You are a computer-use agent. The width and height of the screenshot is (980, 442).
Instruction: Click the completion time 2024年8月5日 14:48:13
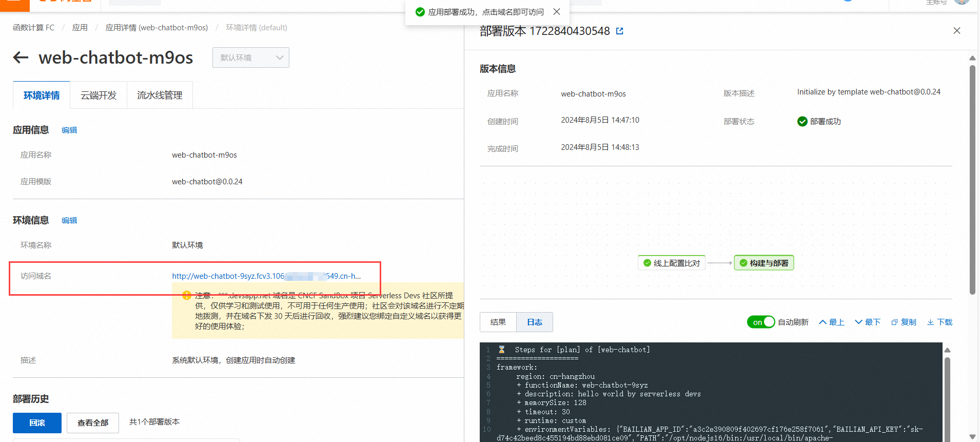pyautogui.click(x=600, y=147)
